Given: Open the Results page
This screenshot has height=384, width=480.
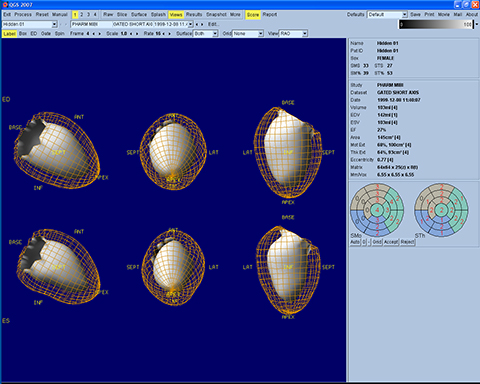Looking at the screenshot, I should (x=194, y=15).
